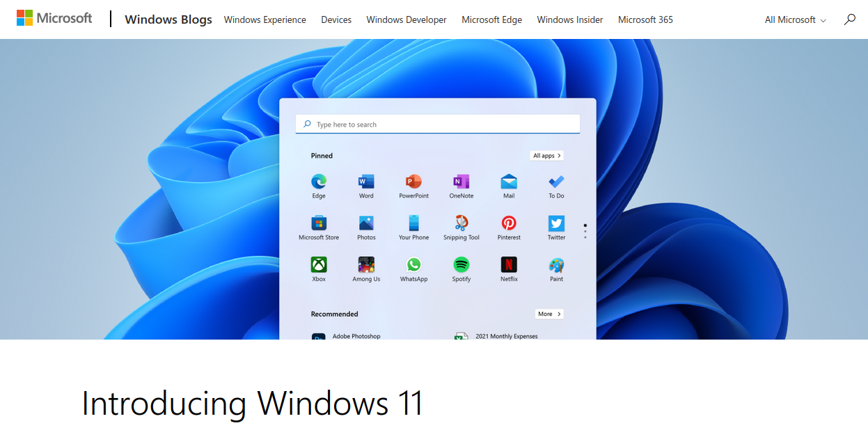Click the Mail app icon

pos(508,181)
